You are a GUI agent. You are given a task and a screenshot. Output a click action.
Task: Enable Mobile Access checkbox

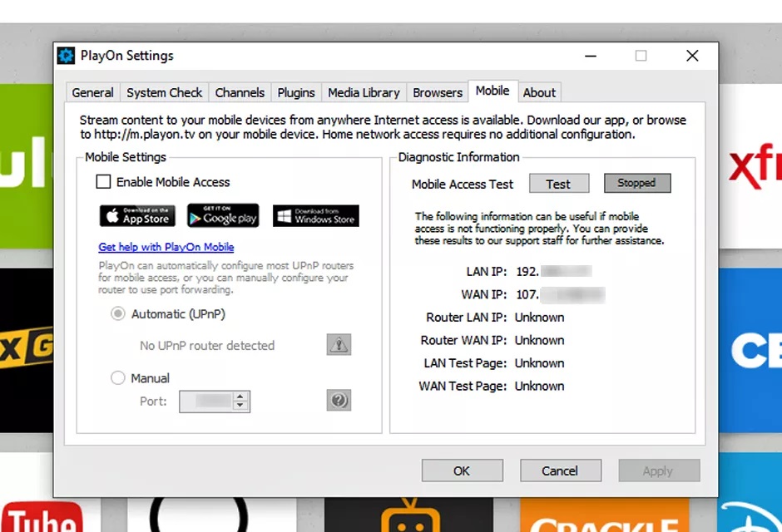click(x=104, y=182)
